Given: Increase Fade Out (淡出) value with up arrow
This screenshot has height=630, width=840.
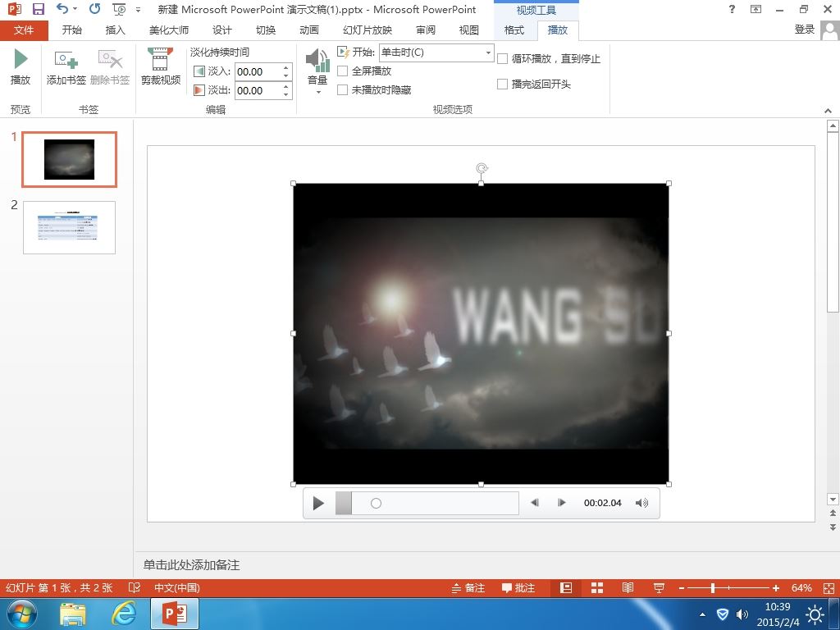Looking at the screenshot, I should (286, 86).
